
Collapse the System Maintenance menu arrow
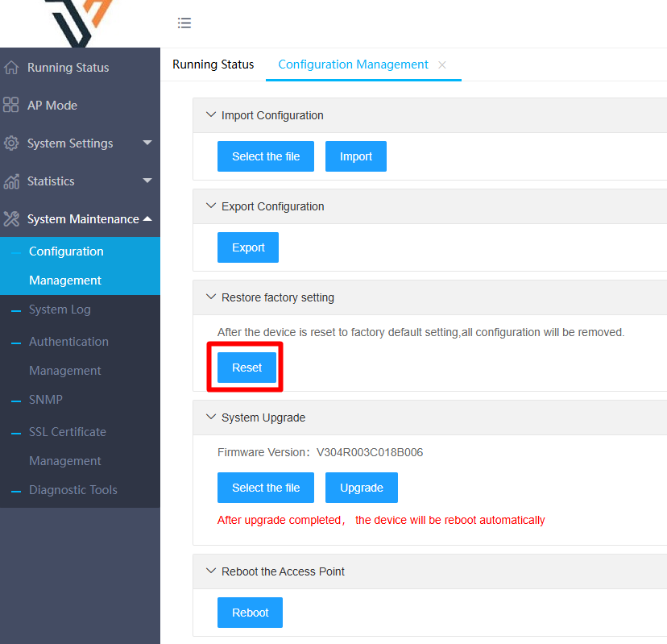tap(147, 218)
